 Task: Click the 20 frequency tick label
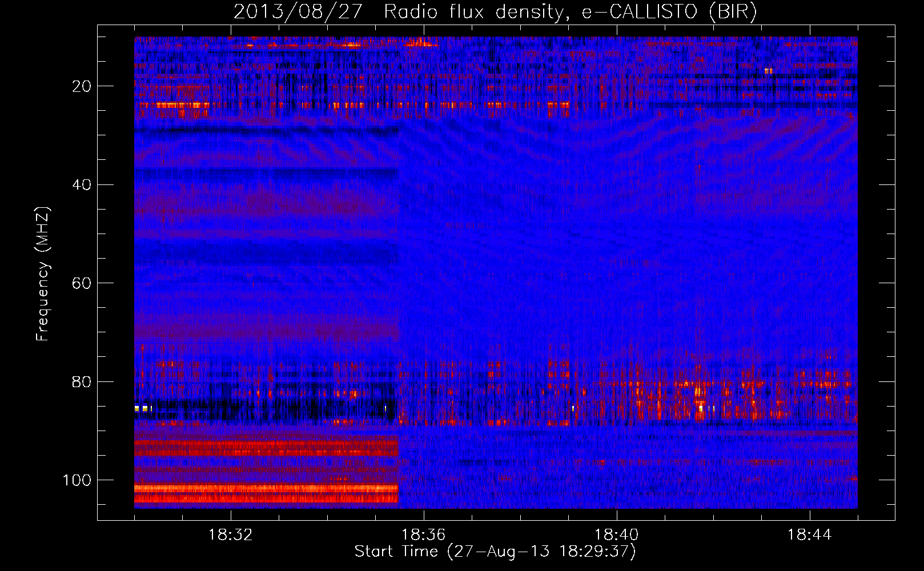point(82,86)
